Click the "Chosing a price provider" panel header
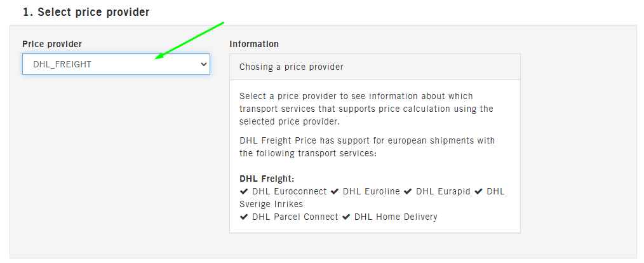Screen dimensions: 644x263 [x=292, y=67]
